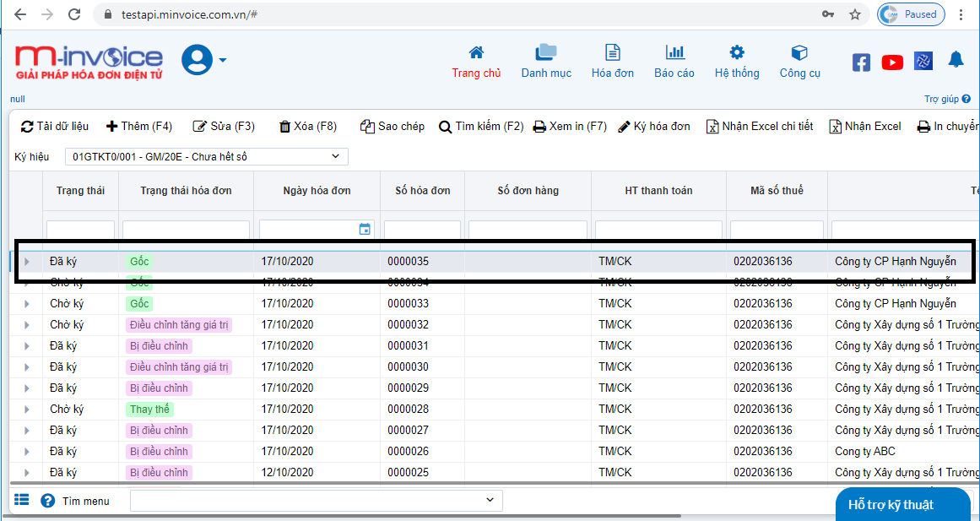Viewport: 980px width, 521px height.
Task: Expand the row of invoice 0000030
Action: pyautogui.click(x=27, y=367)
